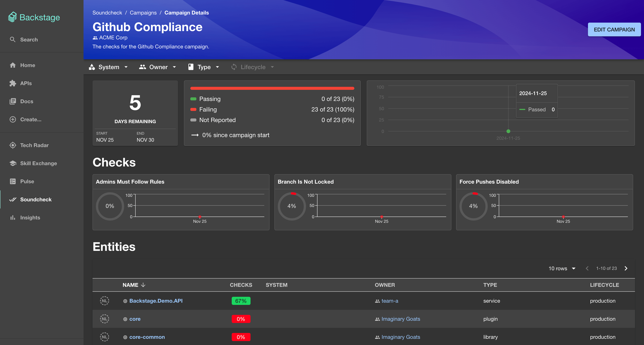This screenshot has width=644, height=345.
Task: Click the Backstage logo icon
Action: pyautogui.click(x=12, y=17)
